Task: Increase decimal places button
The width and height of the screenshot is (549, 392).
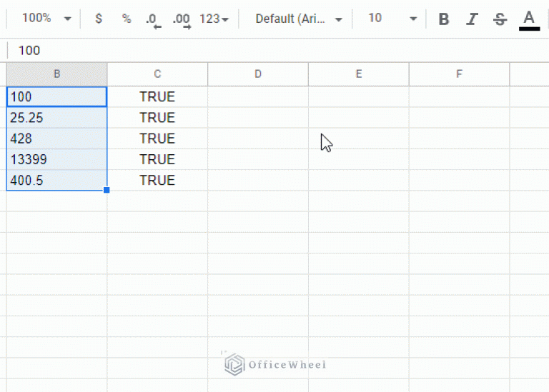Action: [182, 19]
